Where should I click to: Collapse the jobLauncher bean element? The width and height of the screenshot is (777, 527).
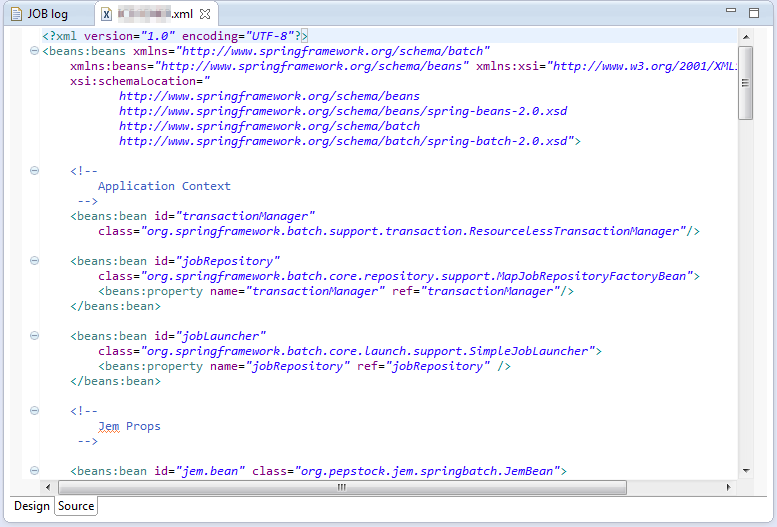click(x=34, y=336)
